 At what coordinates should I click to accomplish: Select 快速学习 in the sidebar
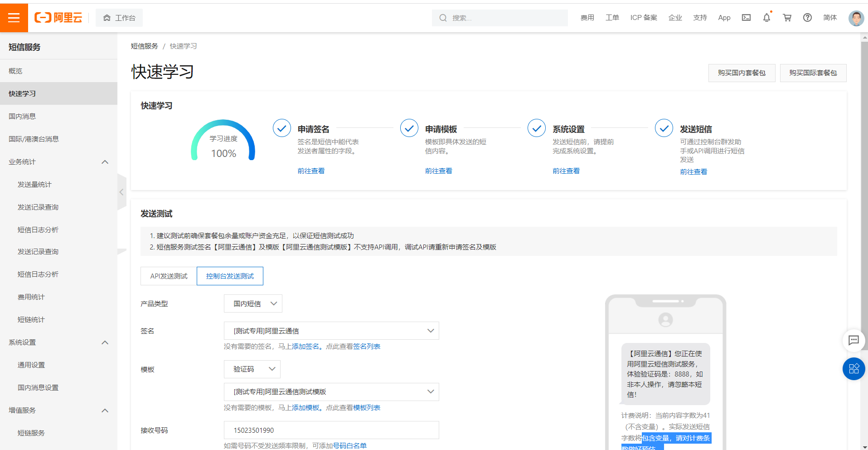58,93
